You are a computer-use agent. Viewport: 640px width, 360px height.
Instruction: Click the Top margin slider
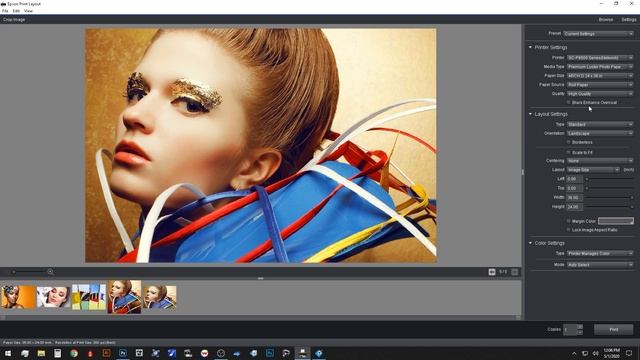tap(609, 188)
